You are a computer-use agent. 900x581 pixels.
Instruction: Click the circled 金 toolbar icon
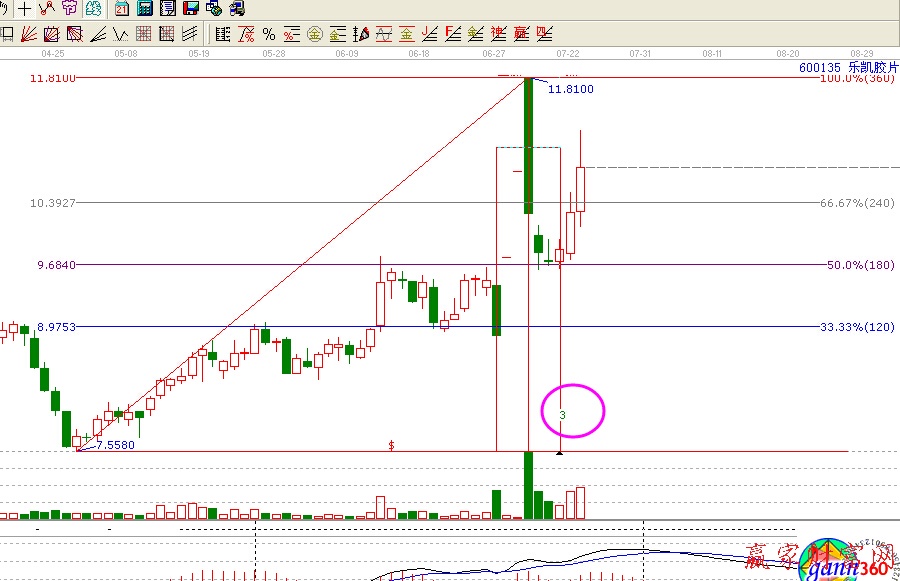click(314, 34)
